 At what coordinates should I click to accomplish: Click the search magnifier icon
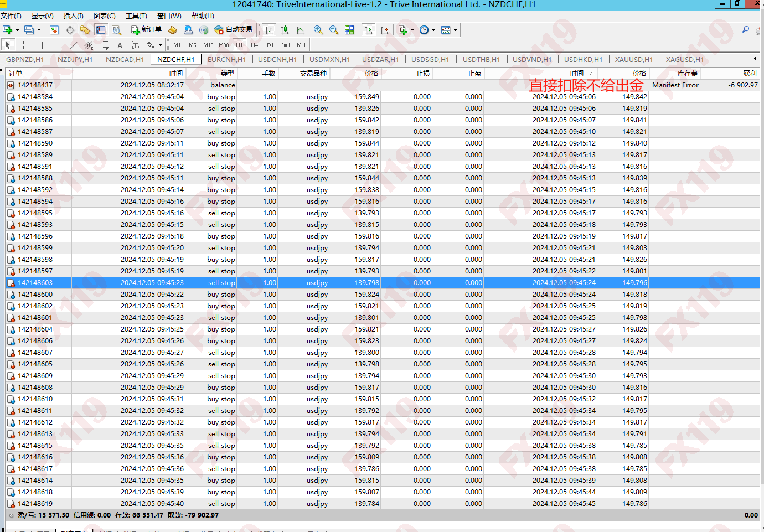pos(745,30)
